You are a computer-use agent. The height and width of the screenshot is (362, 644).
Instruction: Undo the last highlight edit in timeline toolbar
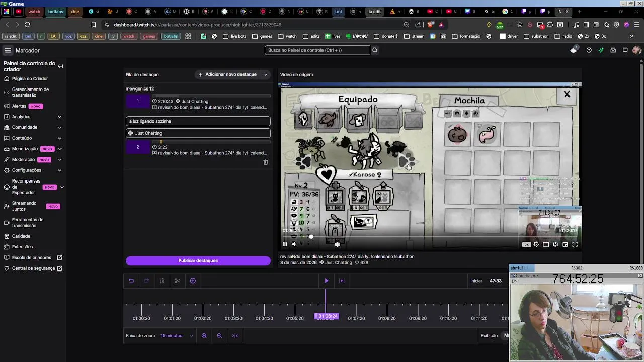pyautogui.click(x=131, y=281)
